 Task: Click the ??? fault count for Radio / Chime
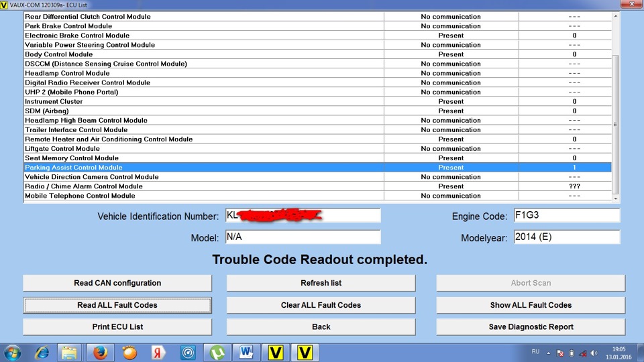pos(574,186)
